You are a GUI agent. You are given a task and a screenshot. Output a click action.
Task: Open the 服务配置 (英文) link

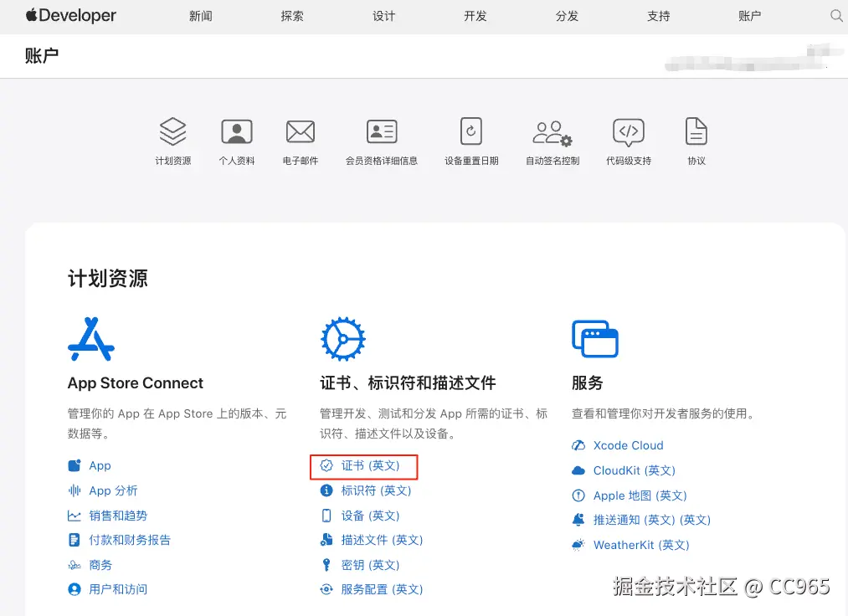(x=383, y=589)
